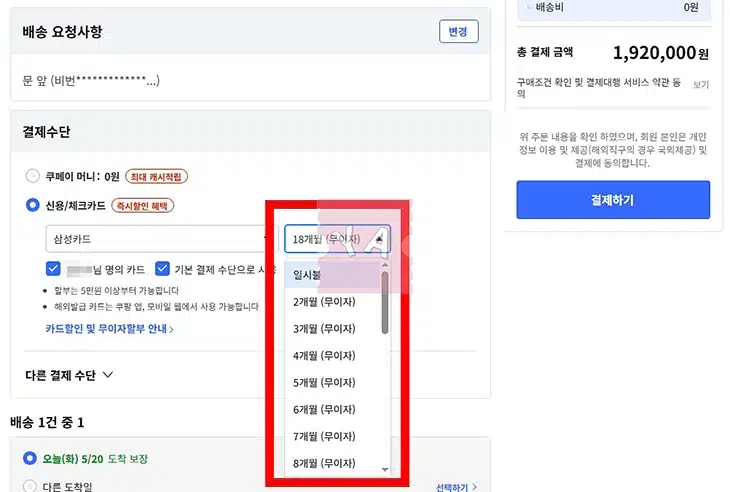Open the 카드할인 및 무이자할부 안내 link

[x=109, y=329]
